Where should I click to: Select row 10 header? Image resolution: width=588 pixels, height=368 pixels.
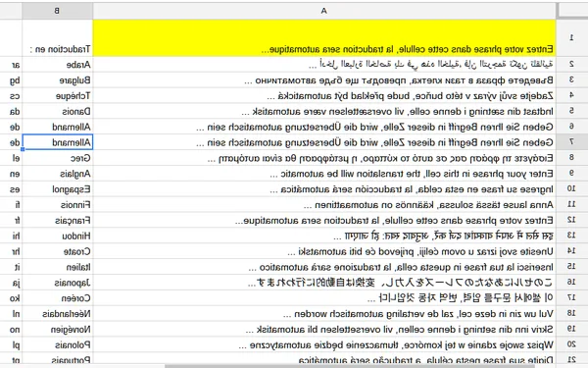click(571, 188)
